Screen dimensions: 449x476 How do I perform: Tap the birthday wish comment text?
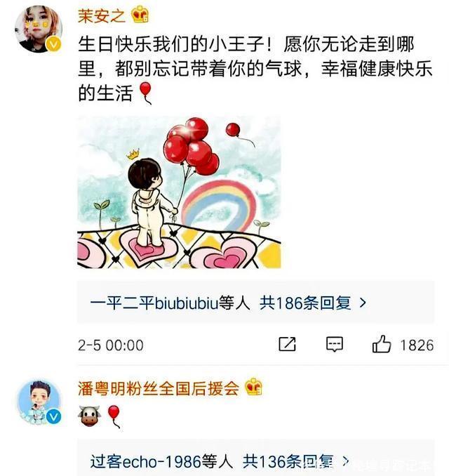(255, 68)
